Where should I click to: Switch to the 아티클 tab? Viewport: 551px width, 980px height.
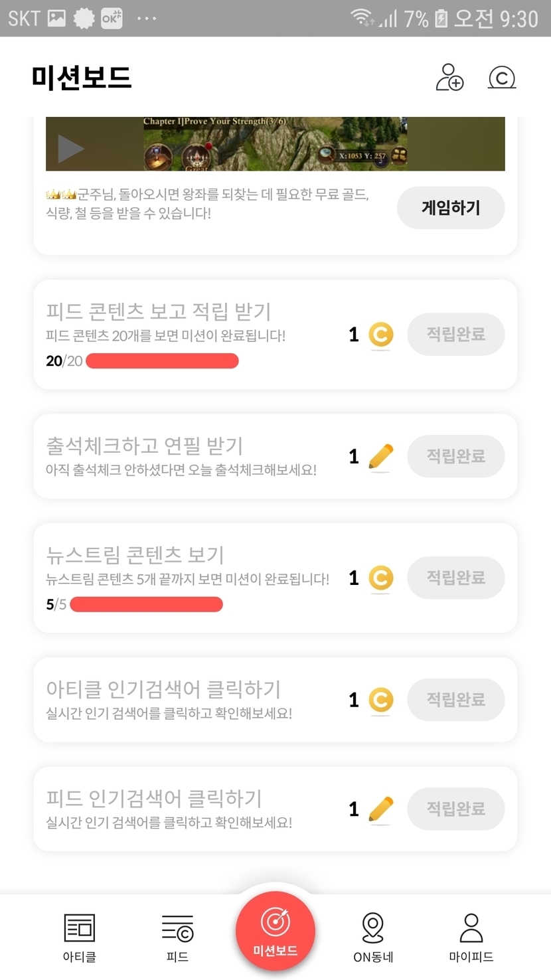[79, 938]
